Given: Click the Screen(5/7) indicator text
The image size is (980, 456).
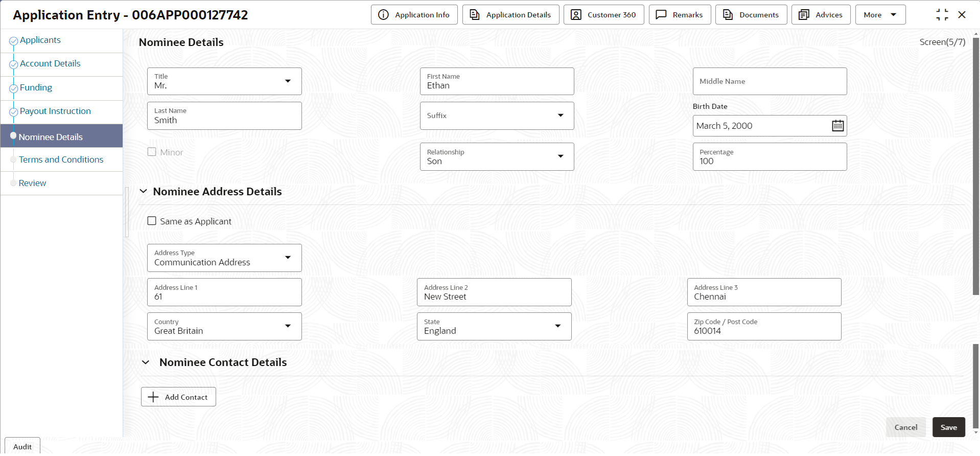Looking at the screenshot, I should point(942,42).
